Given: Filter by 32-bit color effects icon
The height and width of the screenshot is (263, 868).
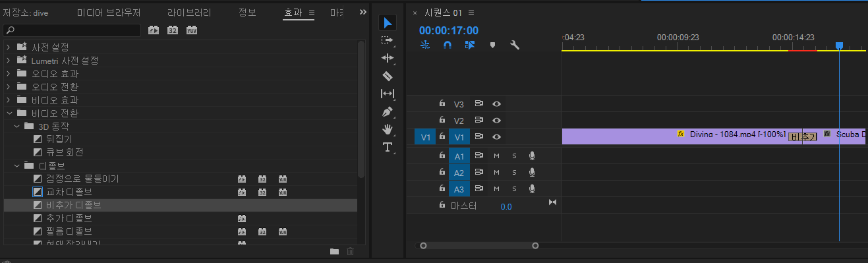Looking at the screenshot, I should point(173,30).
